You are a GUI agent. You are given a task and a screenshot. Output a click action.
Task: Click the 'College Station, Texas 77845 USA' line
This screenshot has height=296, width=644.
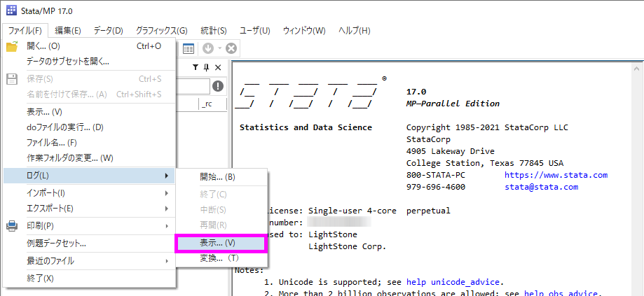click(485, 163)
